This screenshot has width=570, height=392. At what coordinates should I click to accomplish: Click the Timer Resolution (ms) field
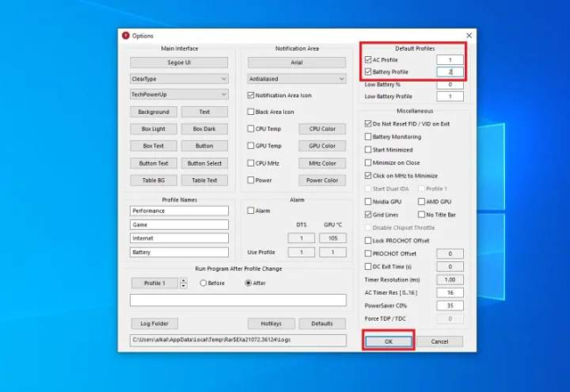(450, 280)
